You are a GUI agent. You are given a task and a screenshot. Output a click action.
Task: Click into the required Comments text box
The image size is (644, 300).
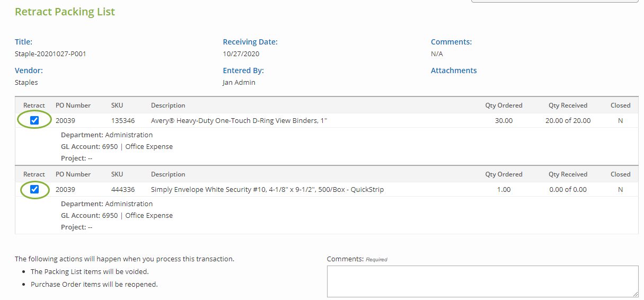(482, 281)
